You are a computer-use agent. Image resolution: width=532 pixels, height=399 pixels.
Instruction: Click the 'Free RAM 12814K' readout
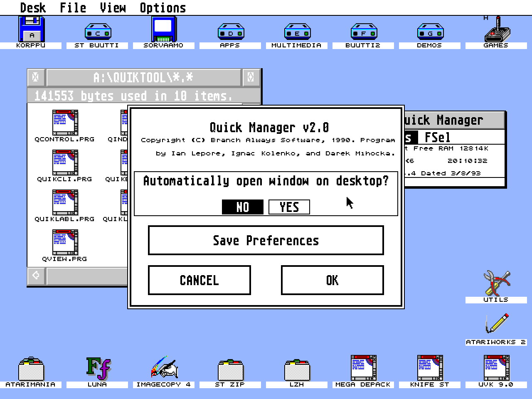(x=451, y=148)
